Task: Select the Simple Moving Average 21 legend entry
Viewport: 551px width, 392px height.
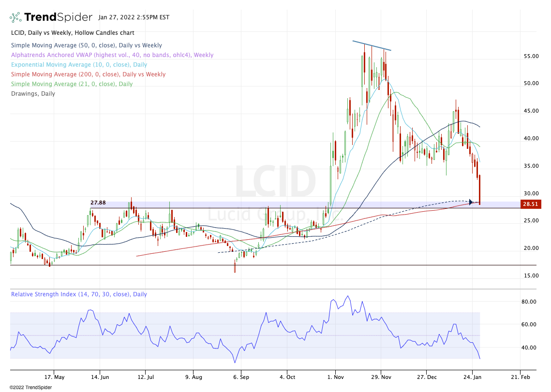Action: tap(72, 84)
